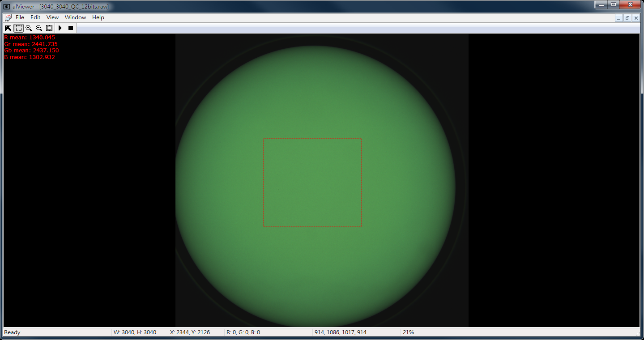Image resolution: width=644 pixels, height=340 pixels.
Task: Click the zoom out magnifier icon
Action: (x=39, y=28)
